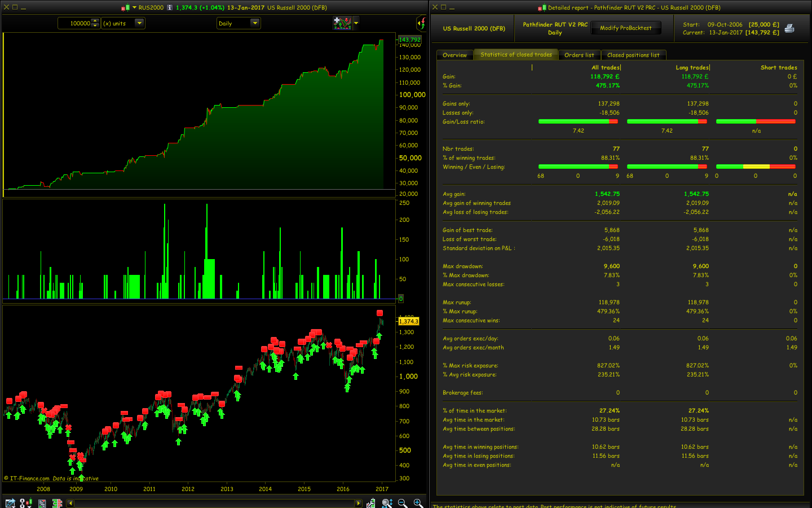Click the Avg time in even positions: label

pos(476,465)
